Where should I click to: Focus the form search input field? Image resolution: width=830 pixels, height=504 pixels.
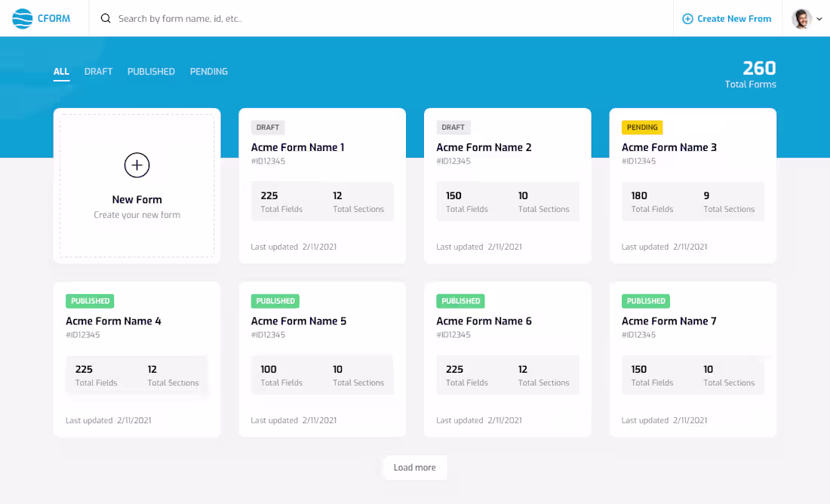(x=381, y=19)
